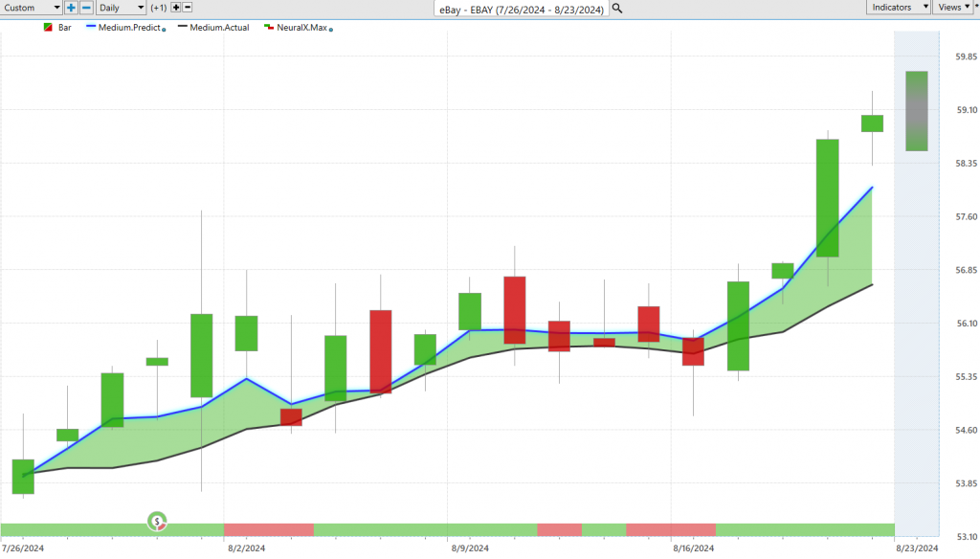Click the black plus button next to (+1)

(x=176, y=8)
